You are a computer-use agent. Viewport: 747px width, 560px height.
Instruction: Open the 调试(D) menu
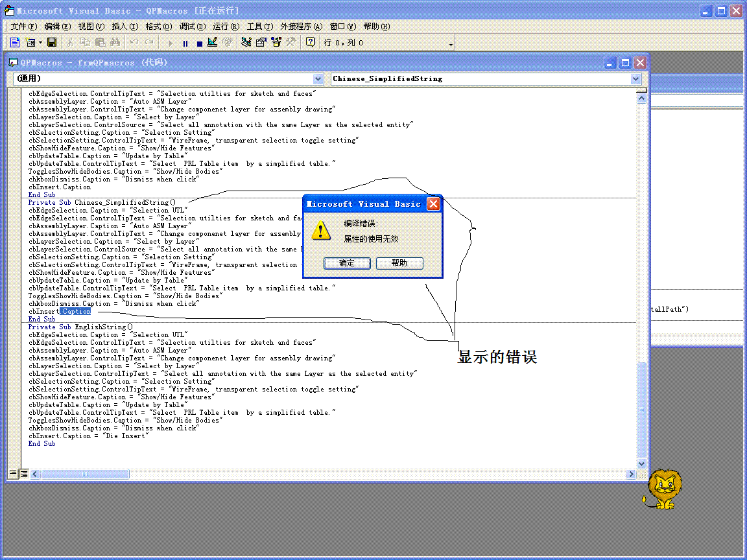193,27
